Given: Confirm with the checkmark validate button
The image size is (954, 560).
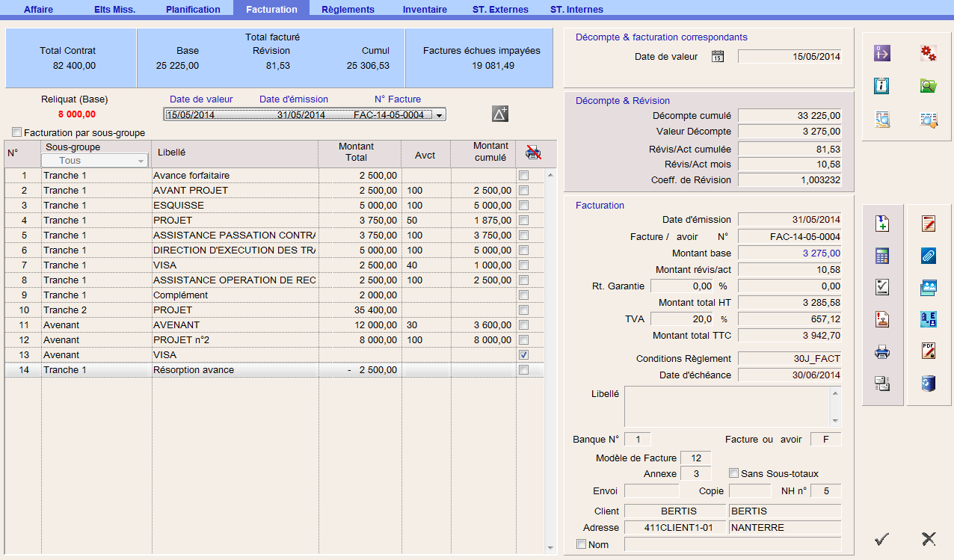Looking at the screenshot, I should 882,538.
